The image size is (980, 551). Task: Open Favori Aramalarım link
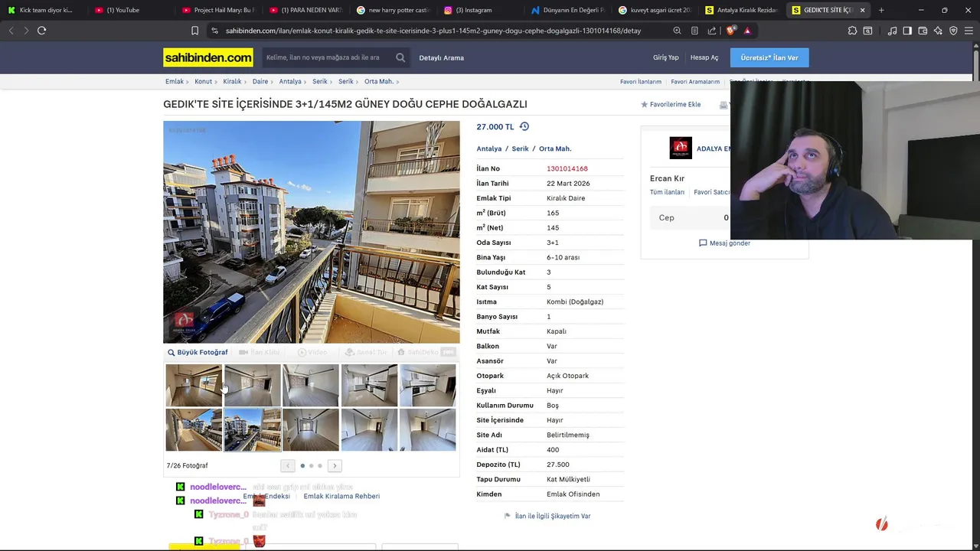(695, 82)
